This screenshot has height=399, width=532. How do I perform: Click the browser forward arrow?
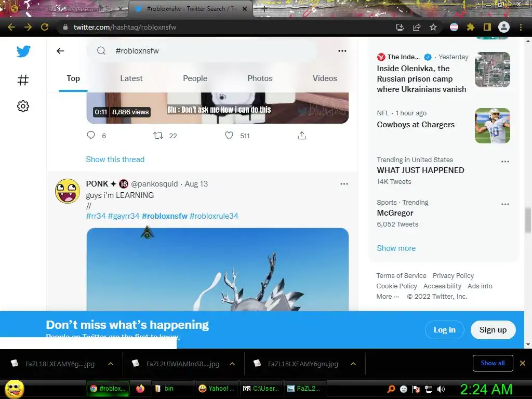28,27
